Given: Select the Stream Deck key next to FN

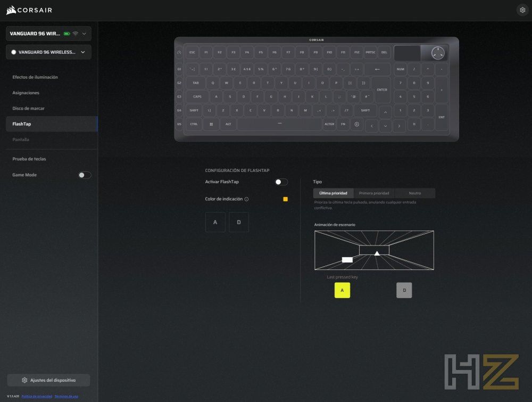Looking at the screenshot, I should pyautogui.click(x=356, y=124).
